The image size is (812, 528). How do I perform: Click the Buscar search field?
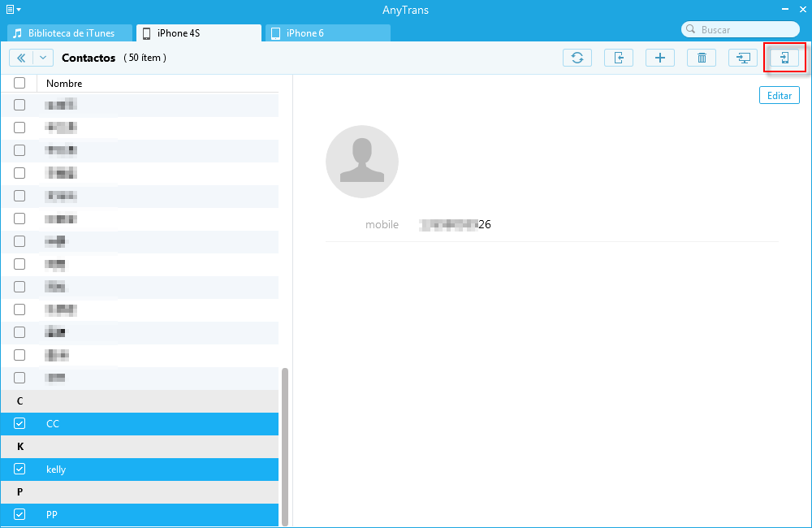tap(741, 29)
